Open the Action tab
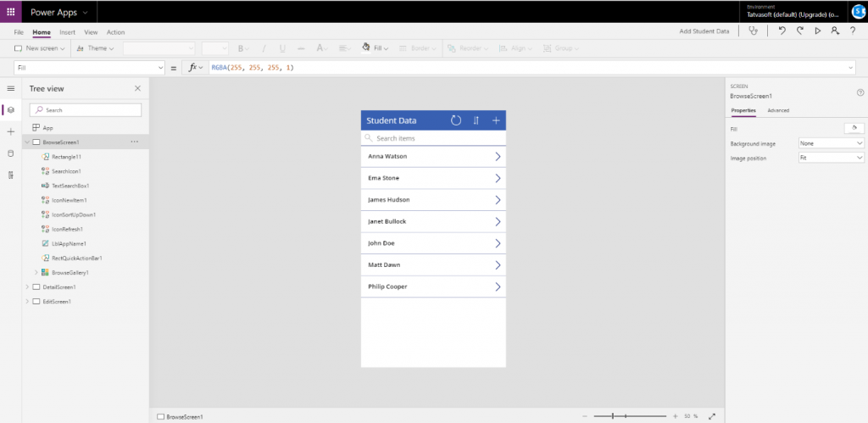The width and height of the screenshot is (868, 423). point(115,32)
